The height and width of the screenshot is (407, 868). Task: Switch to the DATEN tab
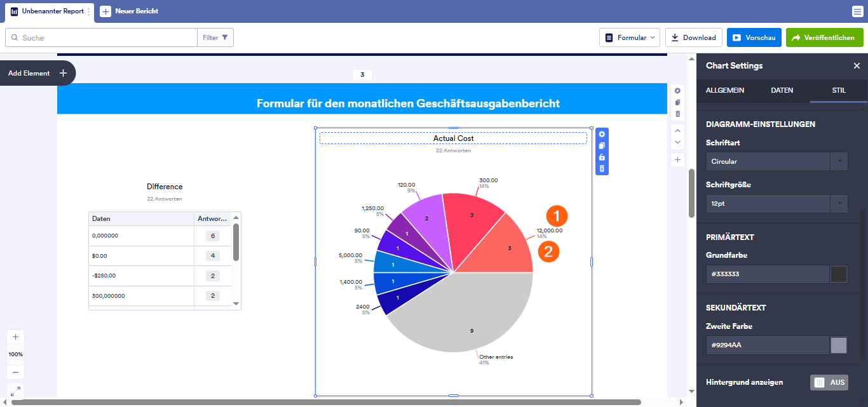pos(782,90)
